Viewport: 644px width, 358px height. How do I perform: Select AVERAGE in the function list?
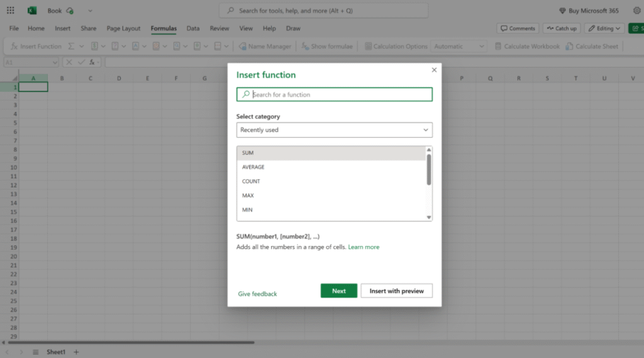253,167
